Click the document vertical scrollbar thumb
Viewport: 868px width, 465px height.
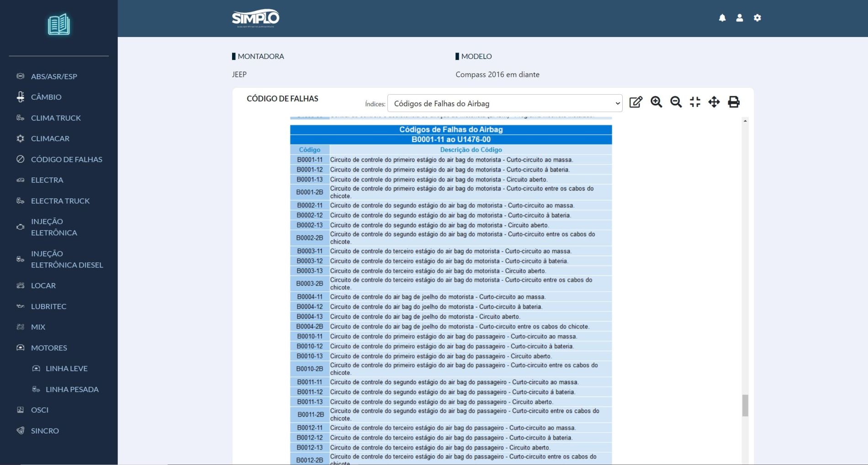[x=745, y=406]
